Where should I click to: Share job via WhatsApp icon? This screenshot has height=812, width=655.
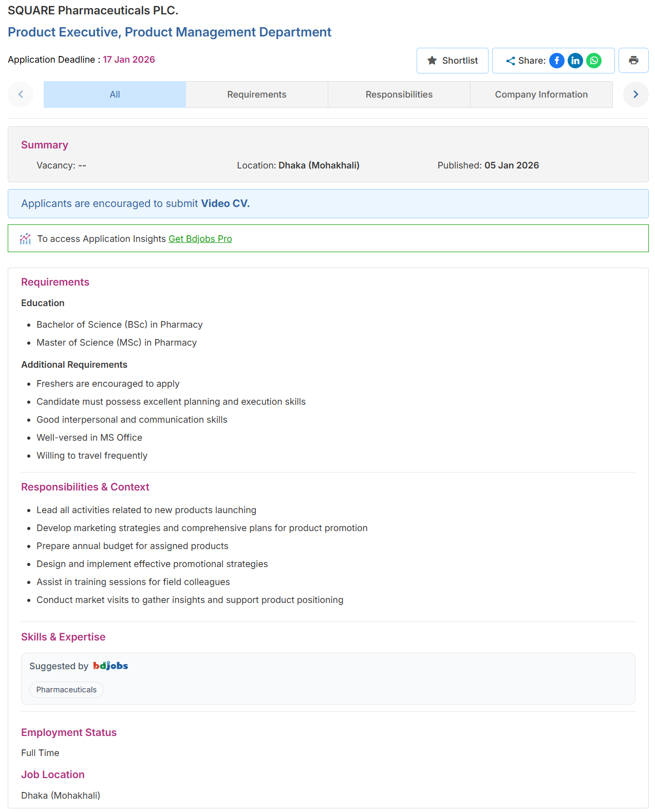594,61
